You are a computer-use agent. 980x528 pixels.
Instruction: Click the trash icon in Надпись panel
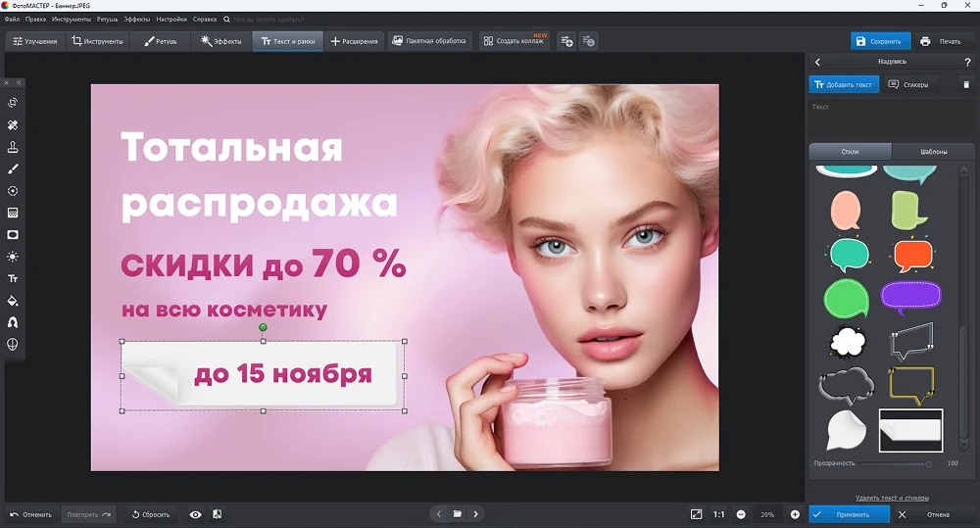966,84
